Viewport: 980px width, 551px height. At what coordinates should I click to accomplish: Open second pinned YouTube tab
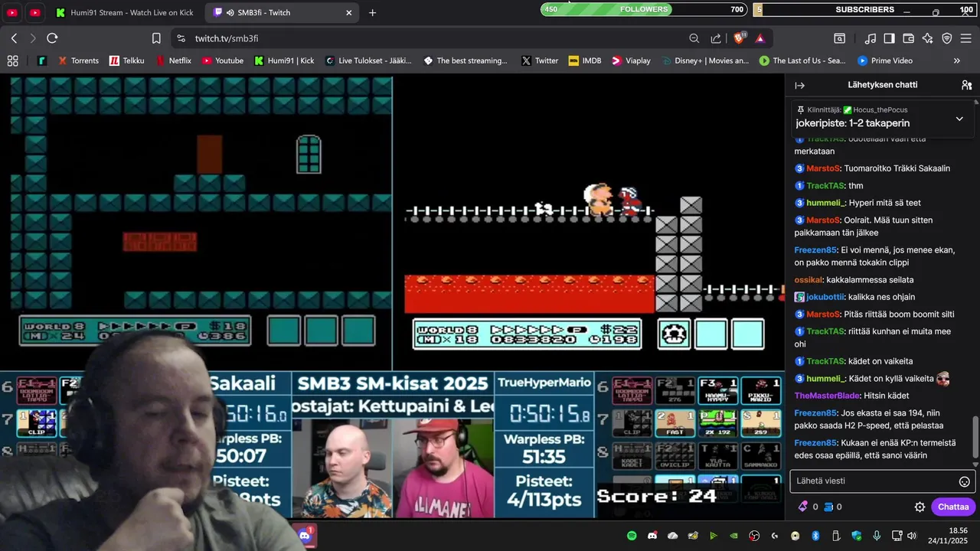click(35, 12)
